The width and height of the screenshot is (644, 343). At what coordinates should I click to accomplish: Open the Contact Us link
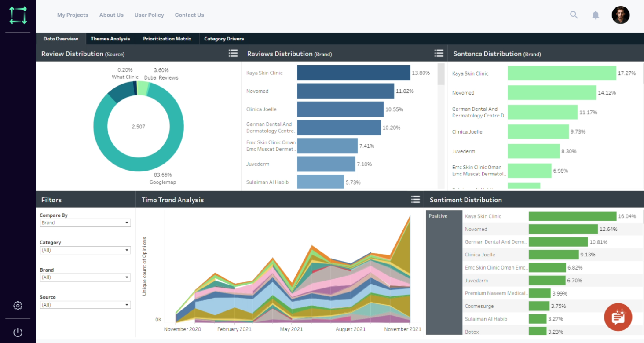tap(190, 15)
